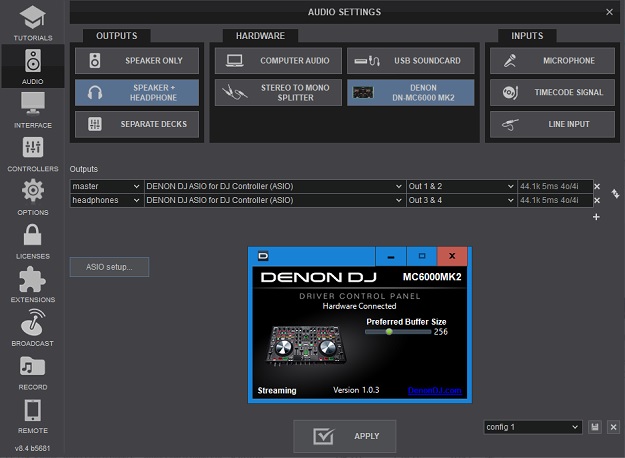This screenshot has height=458, width=625.
Task: Open the Remote settings
Action: 33,416
